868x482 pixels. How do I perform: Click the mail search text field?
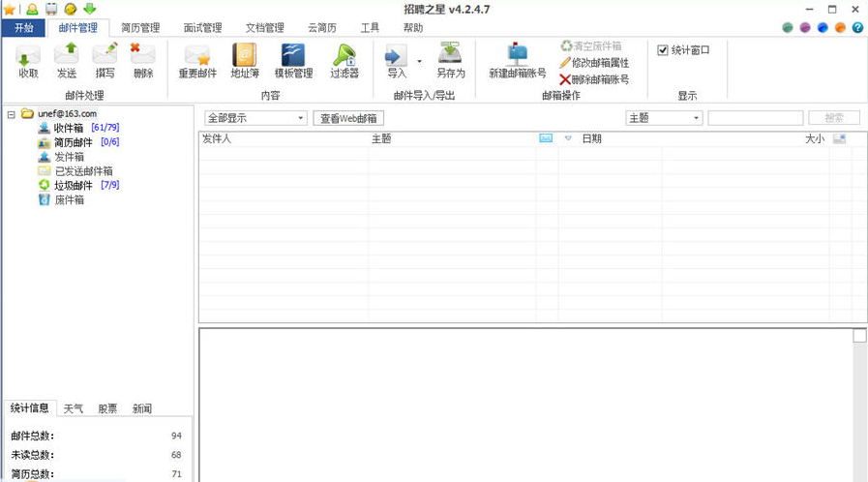[755, 118]
